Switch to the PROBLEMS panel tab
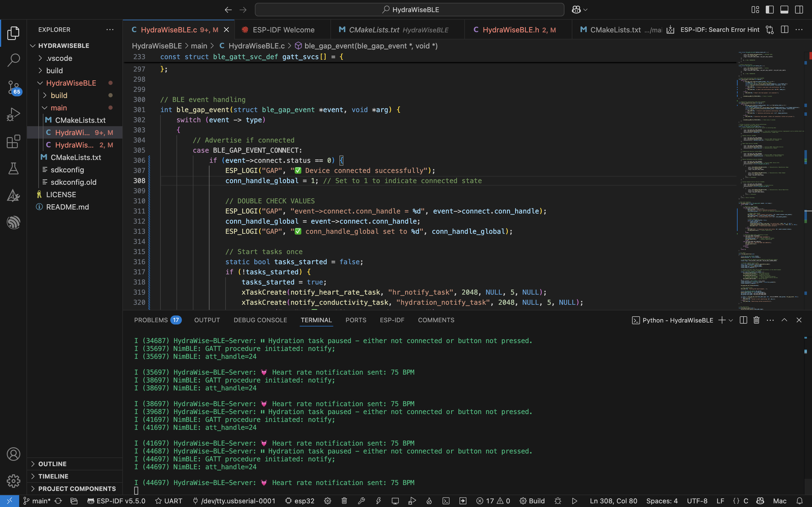 click(x=151, y=320)
